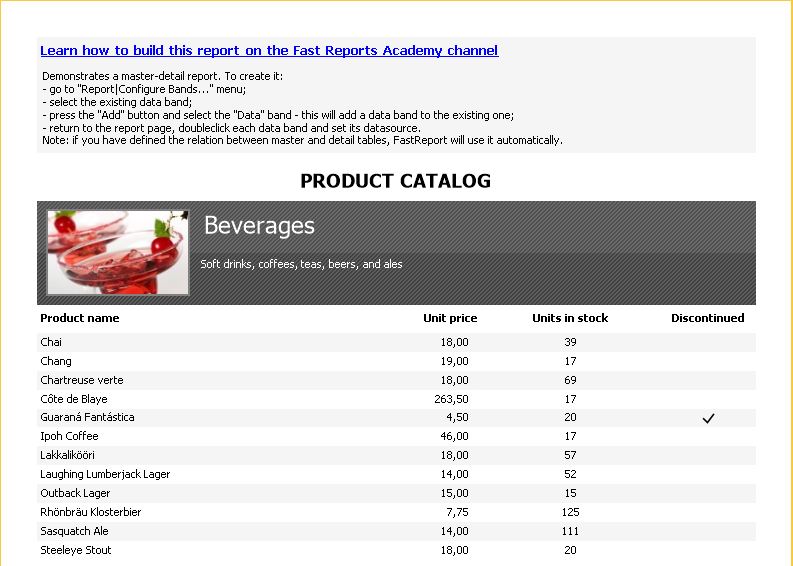Click Rhönbräu Klosterbier stock value 125

(x=570, y=512)
